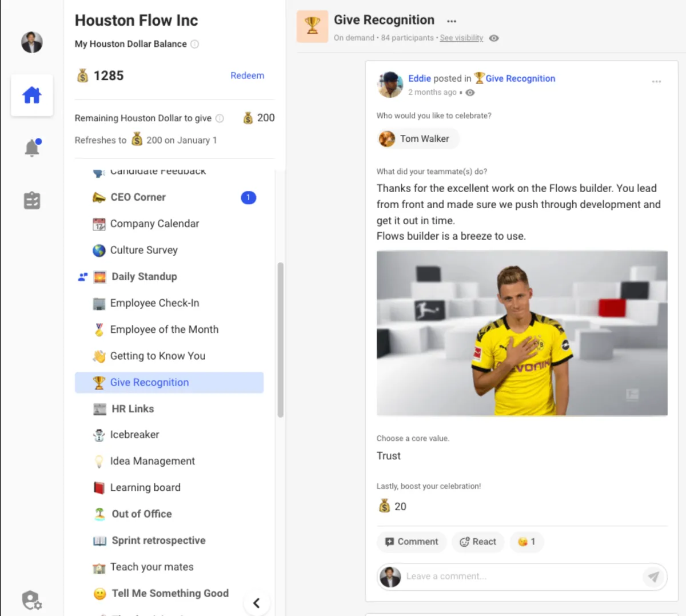Viewport: 686px width, 616px height.
Task: Toggle post visibility eye next to timestamp
Action: [x=470, y=93]
